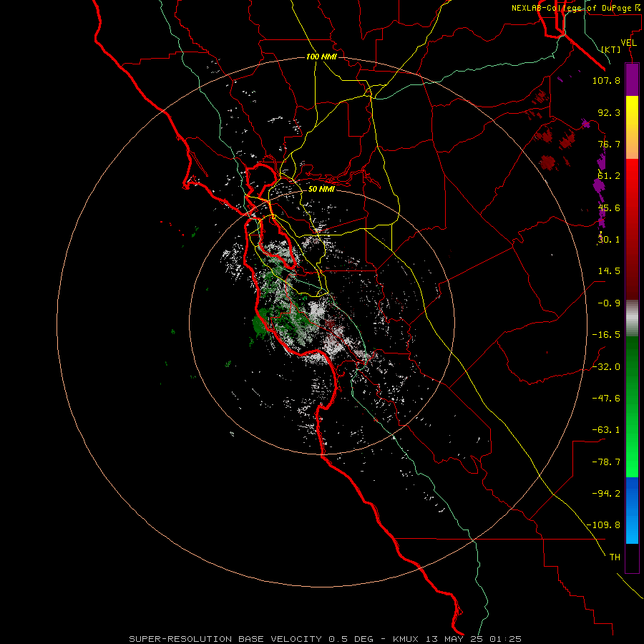
Task: Click the 100 NMI range ring label
Action: coord(321,57)
